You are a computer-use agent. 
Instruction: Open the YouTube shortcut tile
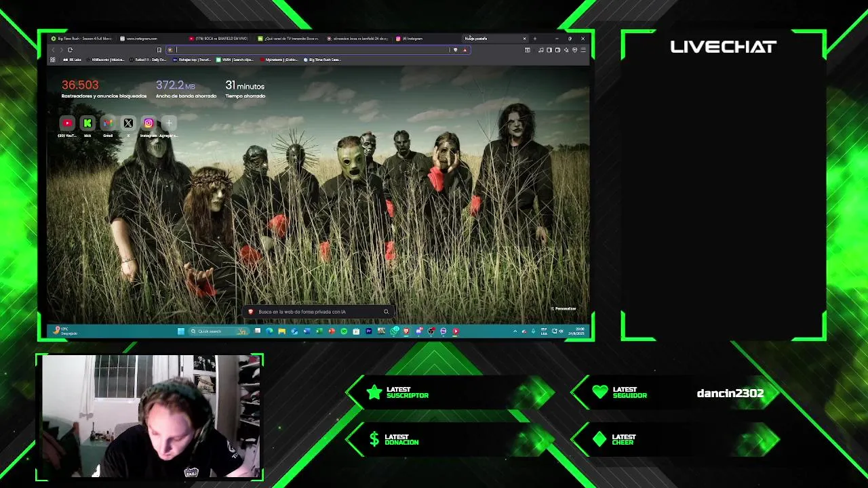coord(67,123)
